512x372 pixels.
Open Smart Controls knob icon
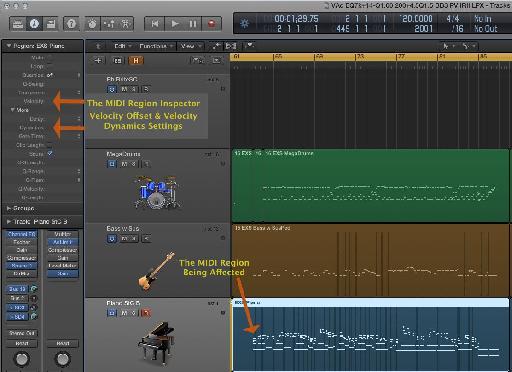coord(92,24)
